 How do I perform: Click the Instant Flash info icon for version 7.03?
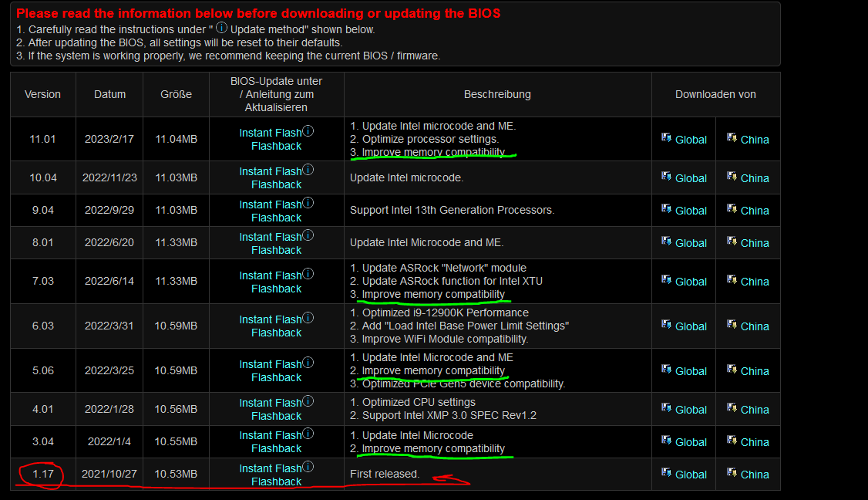click(x=308, y=274)
